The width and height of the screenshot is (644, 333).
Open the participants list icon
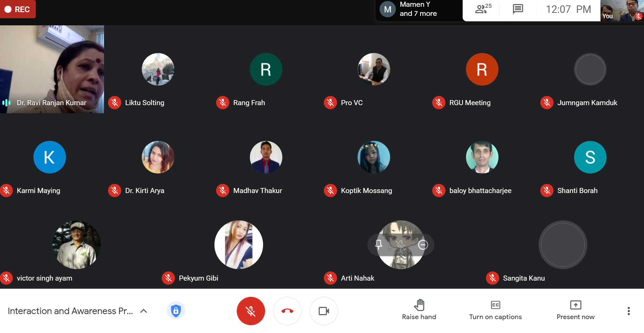[483, 9]
